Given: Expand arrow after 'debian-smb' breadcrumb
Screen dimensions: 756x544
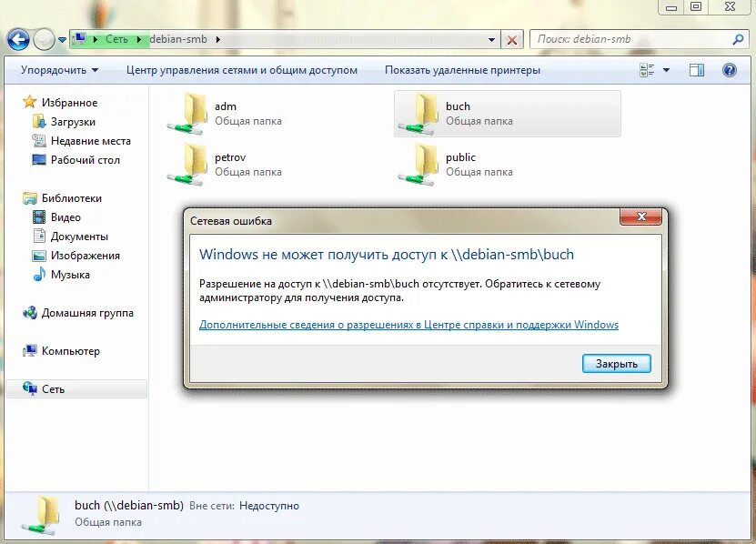Looking at the screenshot, I should pos(218,39).
